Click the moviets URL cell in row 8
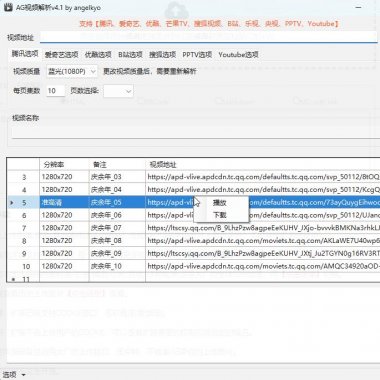This screenshot has height=380, width=380. click(262, 241)
